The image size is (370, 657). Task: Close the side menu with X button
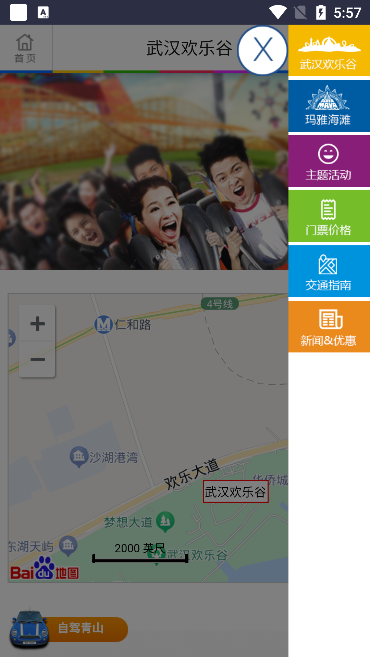click(x=263, y=50)
